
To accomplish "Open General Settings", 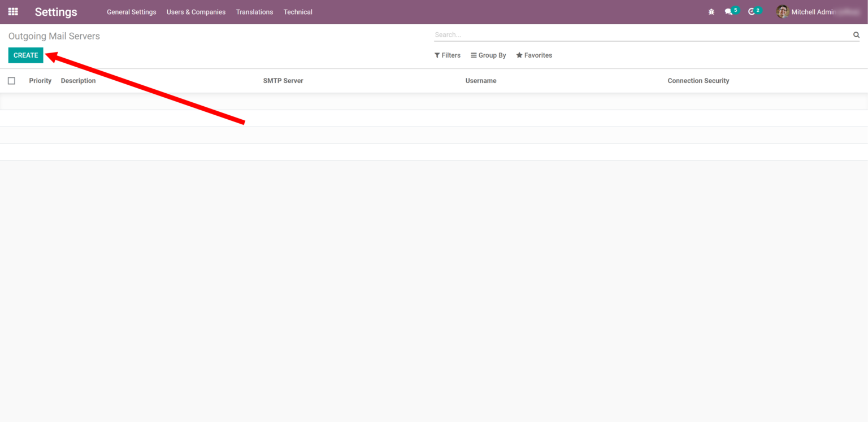I will 131,12.
